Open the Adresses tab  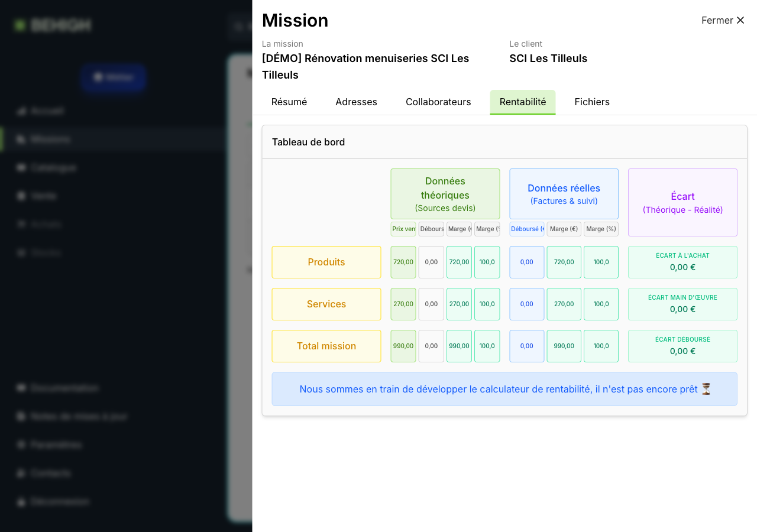[x=356, y=102]
